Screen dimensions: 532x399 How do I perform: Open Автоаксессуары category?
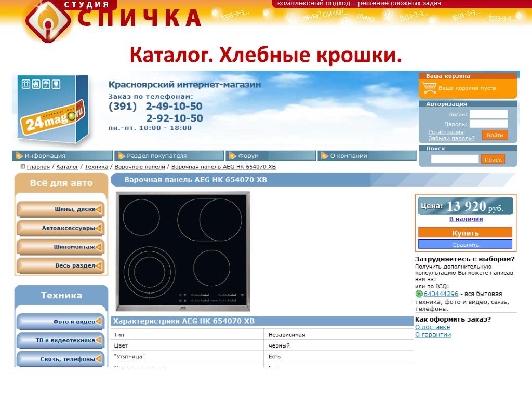tap(60, 229)
